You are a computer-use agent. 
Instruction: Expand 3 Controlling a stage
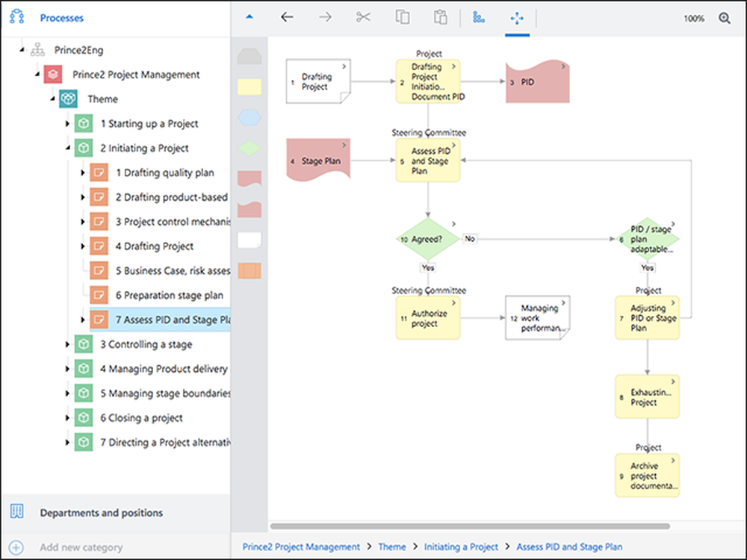(x=67, y=343)
